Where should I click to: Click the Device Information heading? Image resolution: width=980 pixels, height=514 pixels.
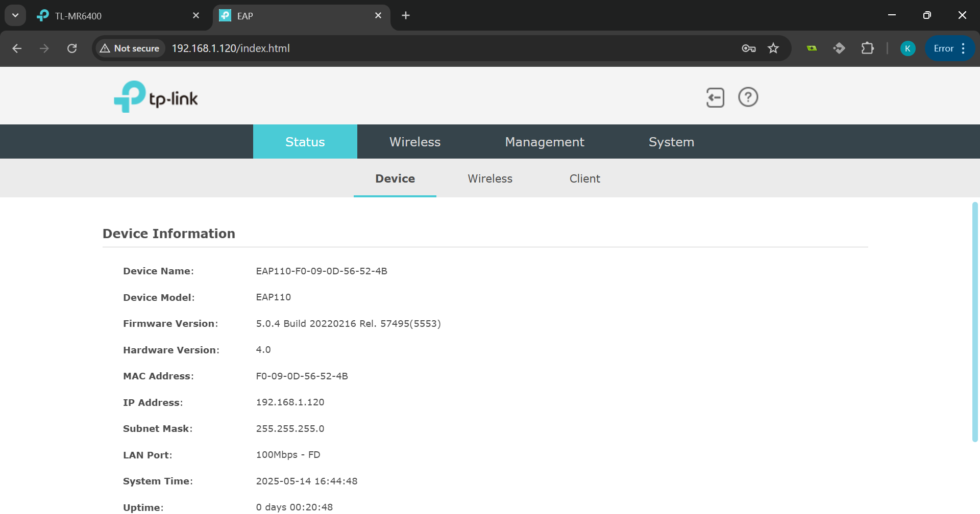coord(169,234)
